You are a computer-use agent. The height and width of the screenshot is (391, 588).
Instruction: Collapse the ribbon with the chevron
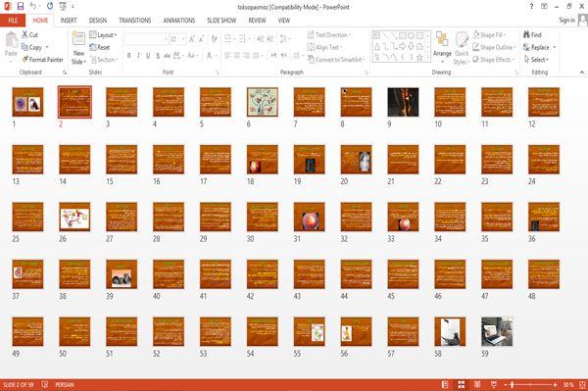pos(582,72)
